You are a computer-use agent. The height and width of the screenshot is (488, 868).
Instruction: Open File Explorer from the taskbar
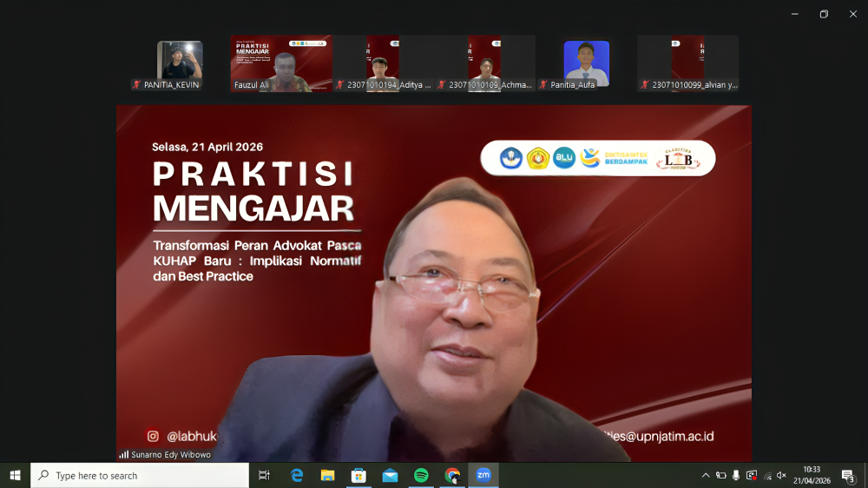click(x=327, y=475)
